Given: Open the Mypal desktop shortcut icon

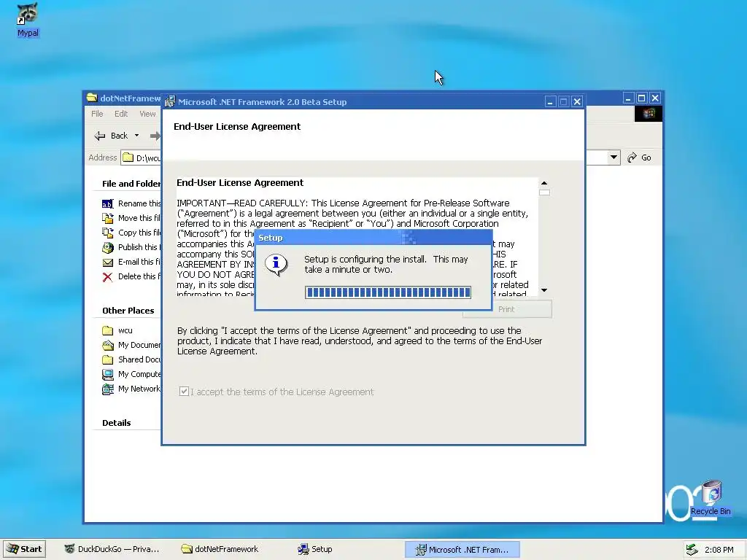Looking at the screenshot, I should point(28,15).
